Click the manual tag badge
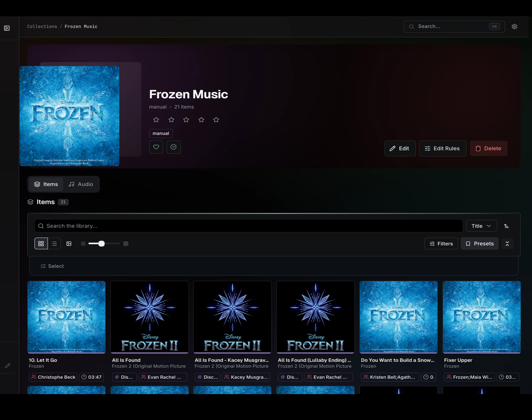Screen dimensions: 532x420 (161, 133)
